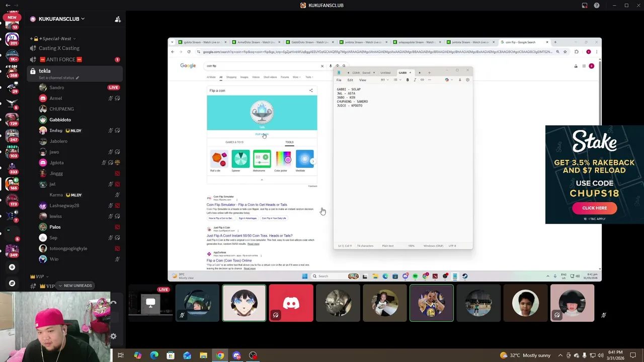Screen dimensions: 644x362
Task: Reload the Chrome page
Action: pos(189,52)
